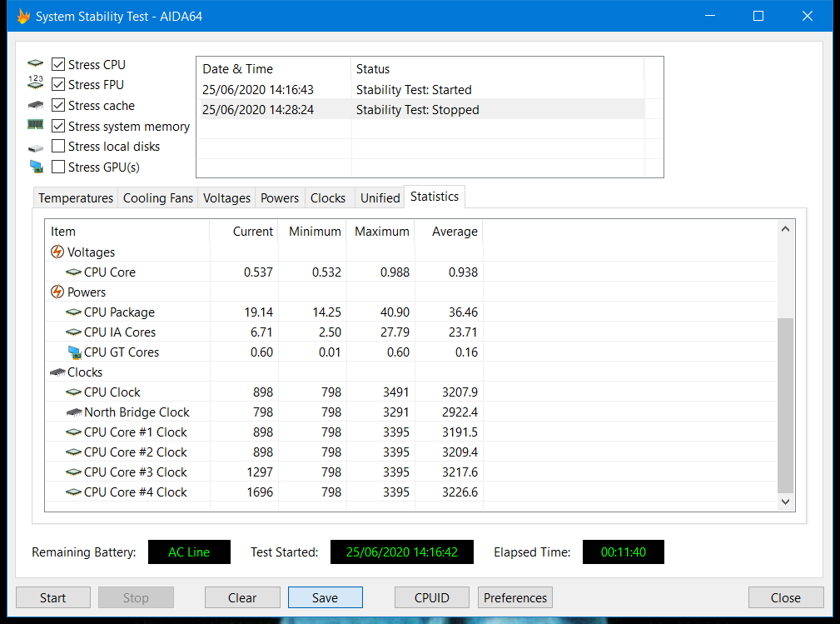The image size is (840, 624).
Task: Click the Current column header
Action: 244,231
